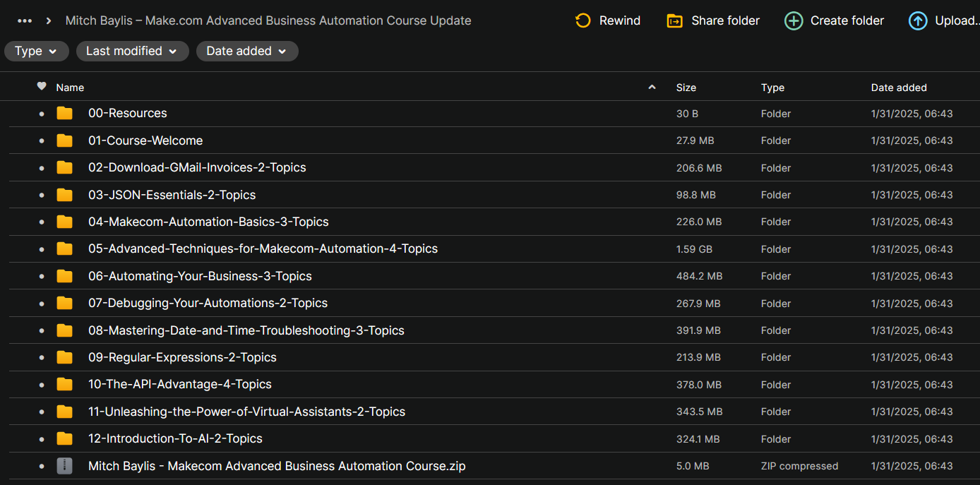Sort by the Type column header
This screenshot has height=485, width=980.
(772, 88)
